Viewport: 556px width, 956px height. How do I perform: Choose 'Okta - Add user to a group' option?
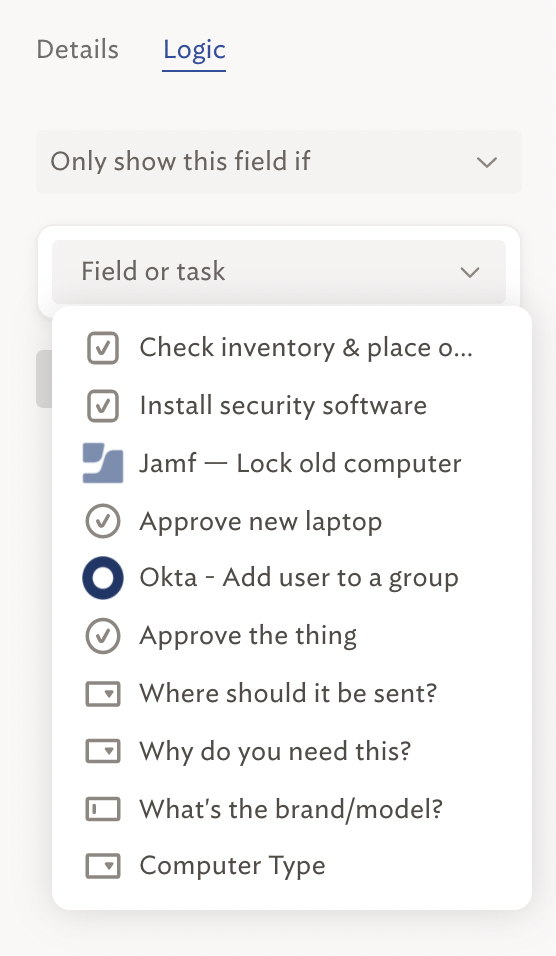coord(291,578)
